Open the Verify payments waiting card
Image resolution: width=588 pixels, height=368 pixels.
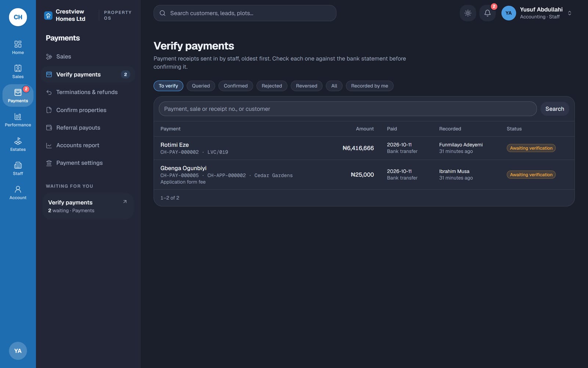point(88,206)
